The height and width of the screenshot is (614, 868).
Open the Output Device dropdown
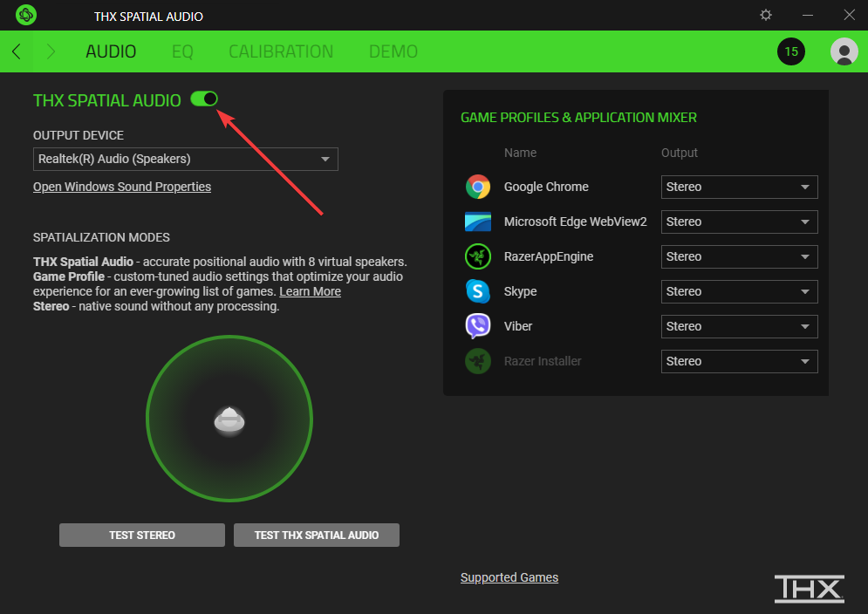(186, 160)
